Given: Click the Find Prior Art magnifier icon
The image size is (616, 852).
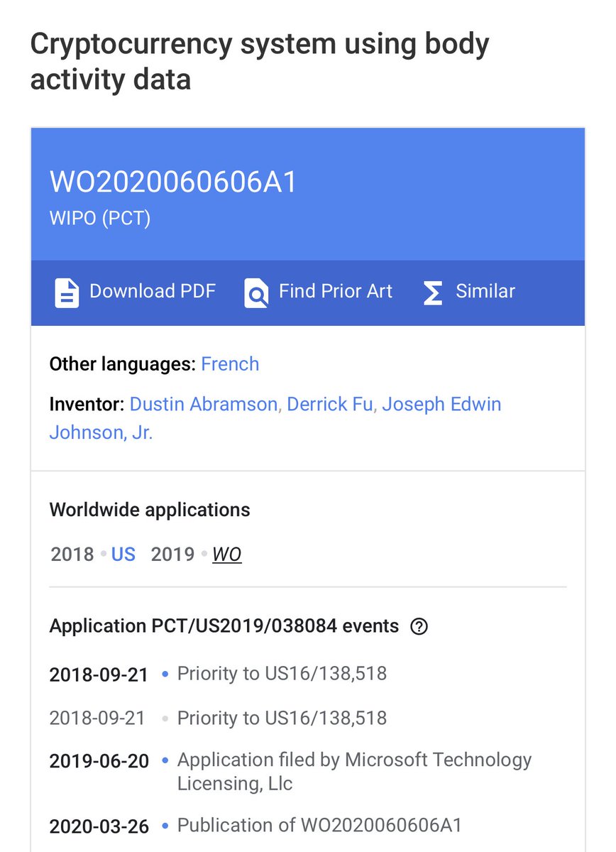Looking at the screenshot, I should (255, 293).
